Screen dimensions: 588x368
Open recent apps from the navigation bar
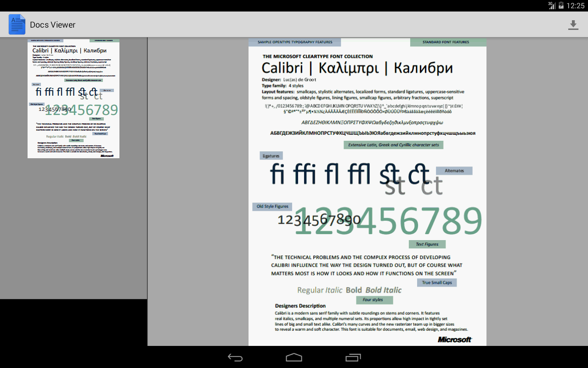click(x=353, y=357)
